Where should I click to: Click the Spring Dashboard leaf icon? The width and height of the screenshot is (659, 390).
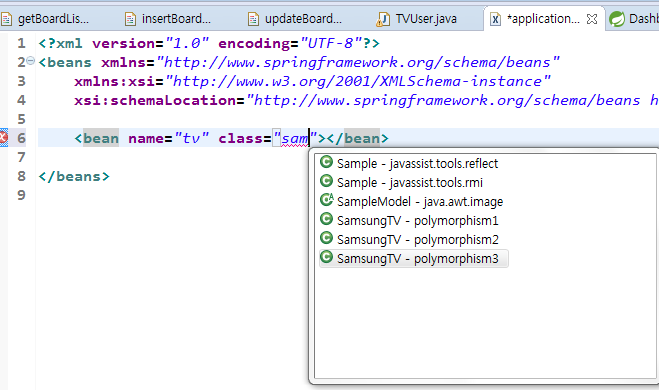617,19
